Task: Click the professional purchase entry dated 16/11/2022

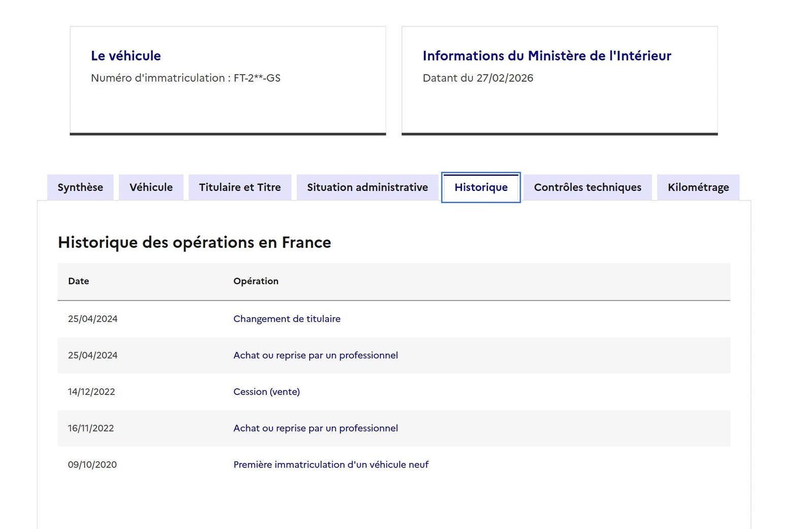Action: [315, 428]
